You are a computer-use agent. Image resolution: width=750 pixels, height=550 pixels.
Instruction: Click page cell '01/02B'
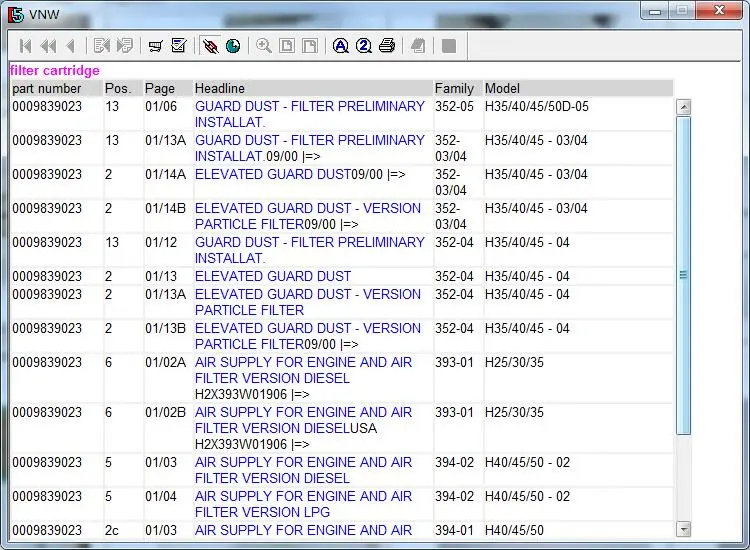(x=165, y=412)
